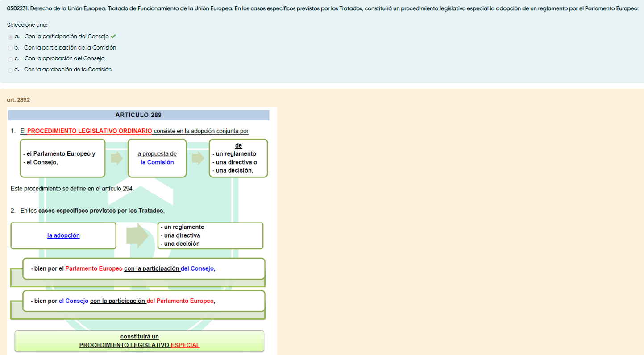Click the large arrow beside "la adopción"

click(x=137, y=236)
